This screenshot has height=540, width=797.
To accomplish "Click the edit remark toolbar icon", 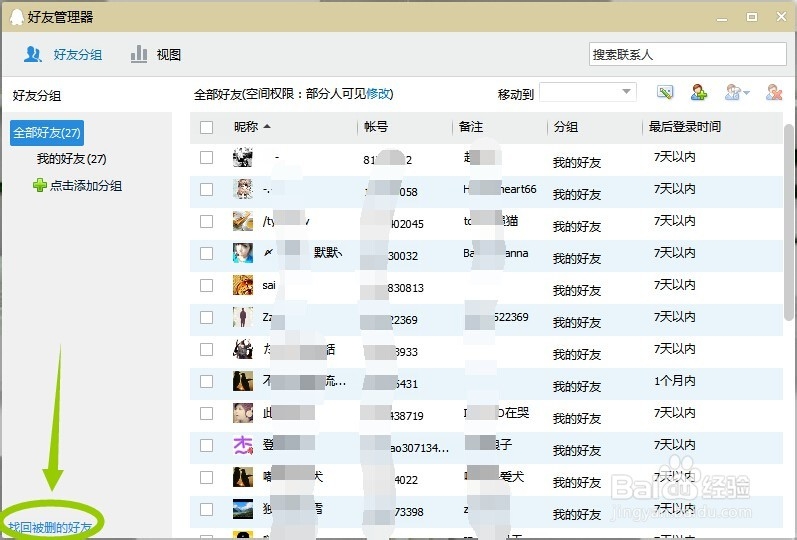I will [x=665, y=92].
